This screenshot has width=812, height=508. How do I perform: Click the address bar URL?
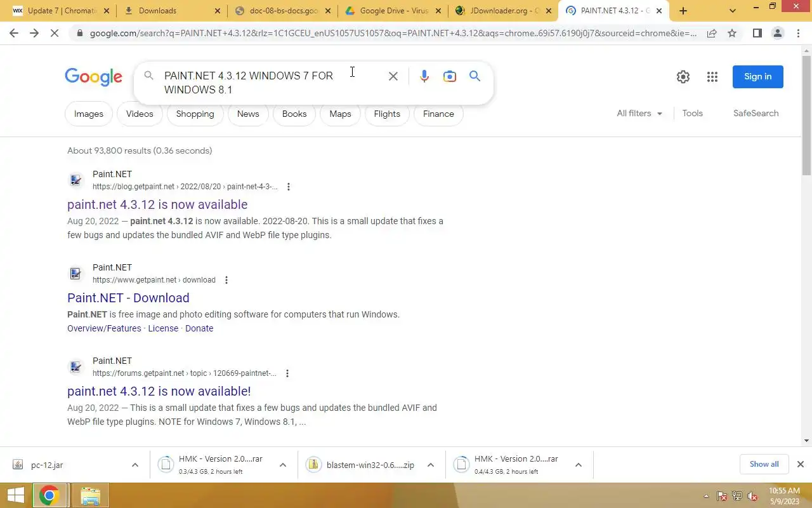(393, 33)
